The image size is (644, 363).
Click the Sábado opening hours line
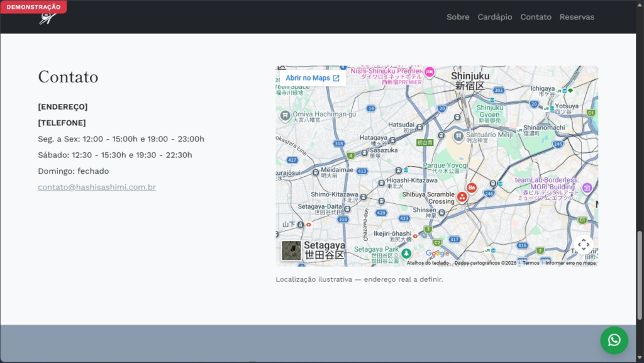tap(115, 155)
